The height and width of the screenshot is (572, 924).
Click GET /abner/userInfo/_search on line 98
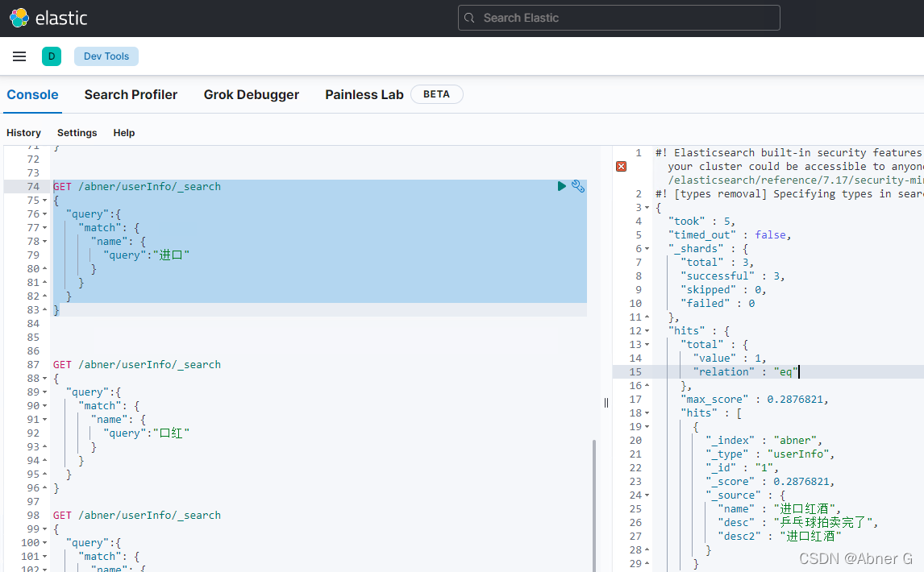pos(137,515)
